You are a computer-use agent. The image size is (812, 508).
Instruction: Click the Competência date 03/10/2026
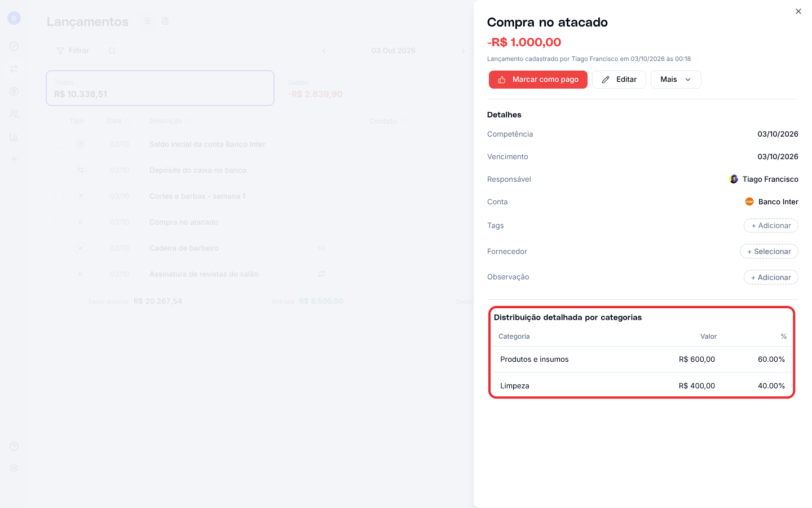pos(778,134)
